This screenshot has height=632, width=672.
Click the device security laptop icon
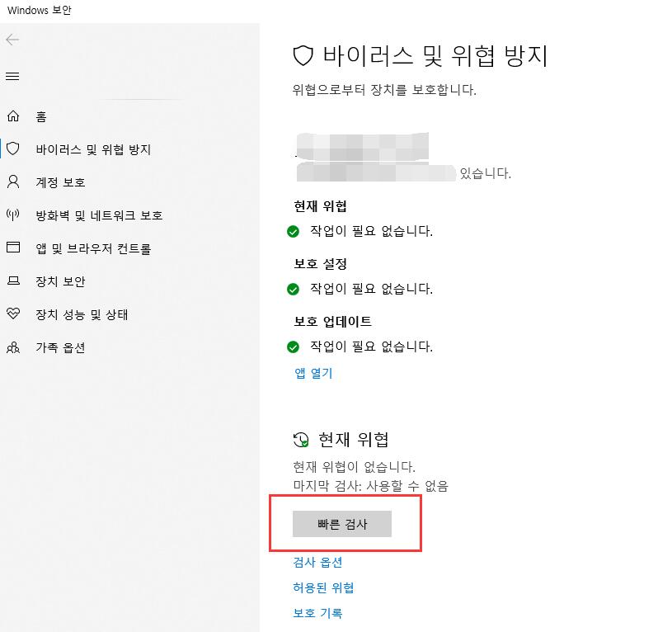point(13,281)
